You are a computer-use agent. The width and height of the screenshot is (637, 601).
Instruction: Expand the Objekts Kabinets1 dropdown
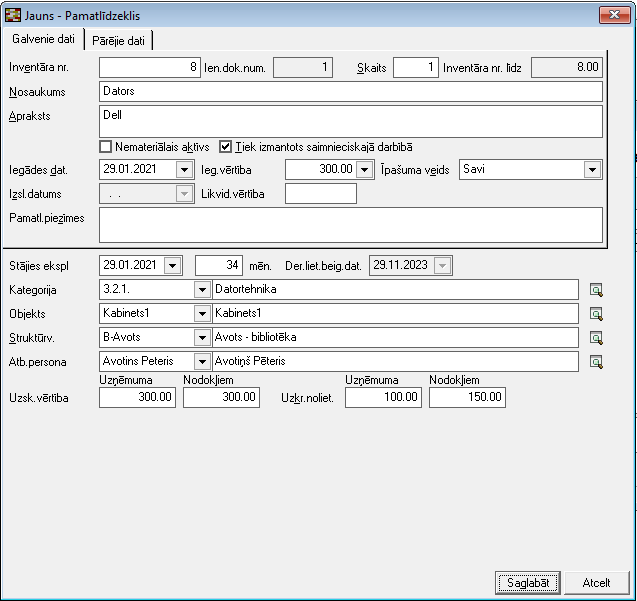(x=202, y=314)
